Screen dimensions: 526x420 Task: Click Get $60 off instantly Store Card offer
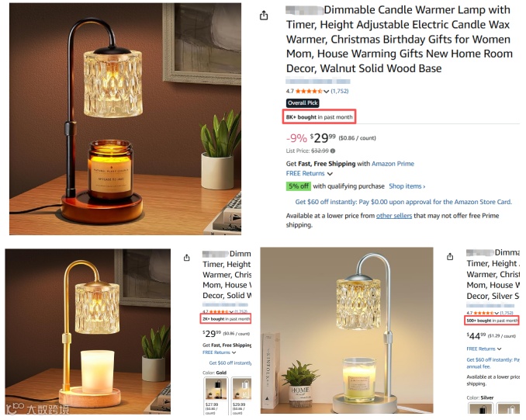pos(403,202)
